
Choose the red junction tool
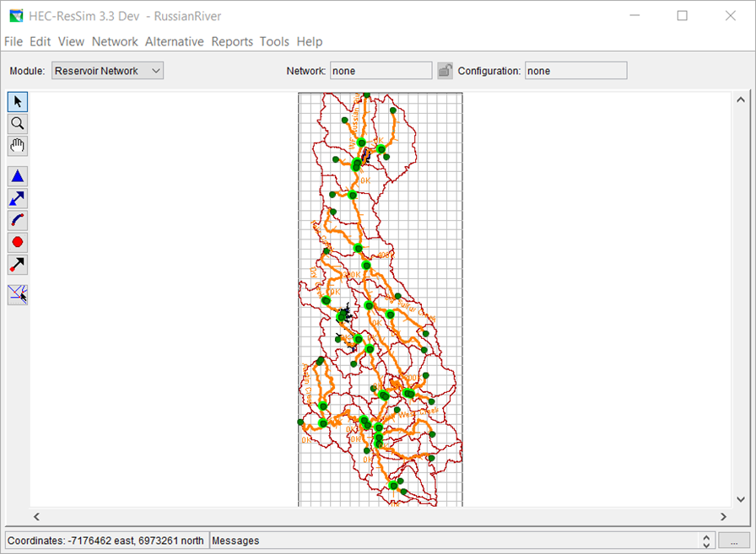18,242
